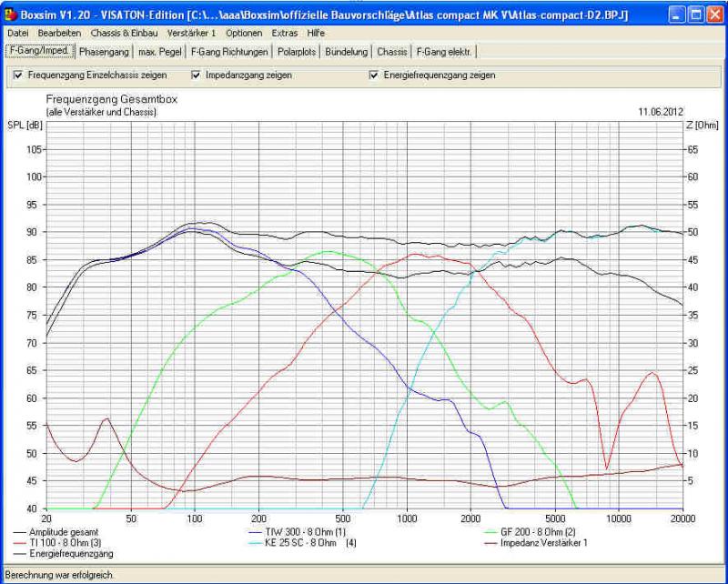This screenshot has width=728, height=584.
Task: Expand the Optionen menu
Action: 244,33
